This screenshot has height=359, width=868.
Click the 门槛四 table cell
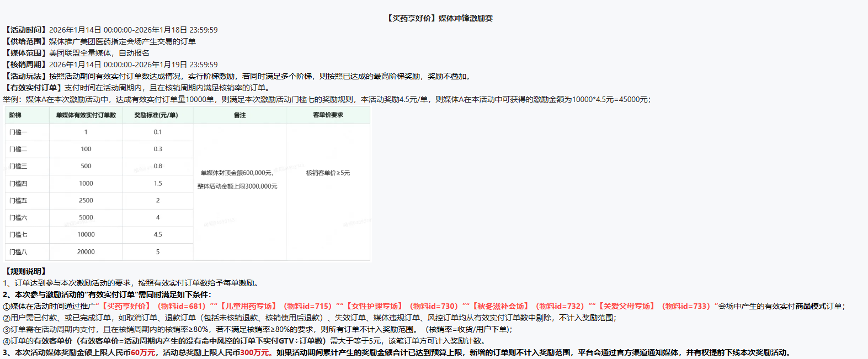[18, 184]
